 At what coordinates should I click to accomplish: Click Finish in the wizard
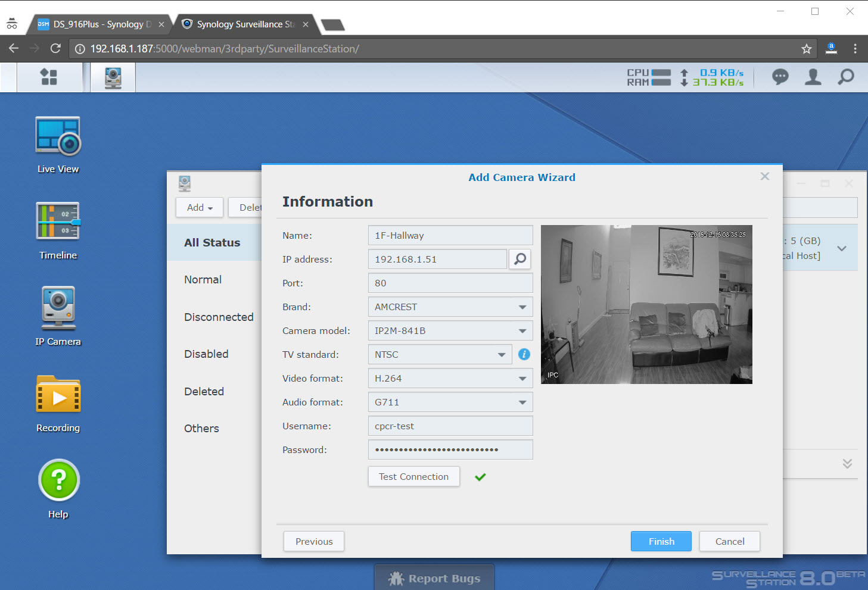click(x=661, y=541)
